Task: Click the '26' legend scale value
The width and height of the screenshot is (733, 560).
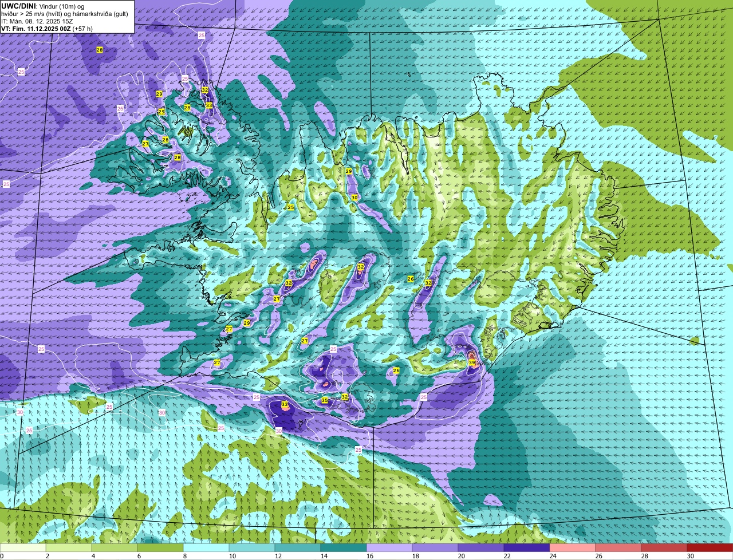Action: [598, 556]
